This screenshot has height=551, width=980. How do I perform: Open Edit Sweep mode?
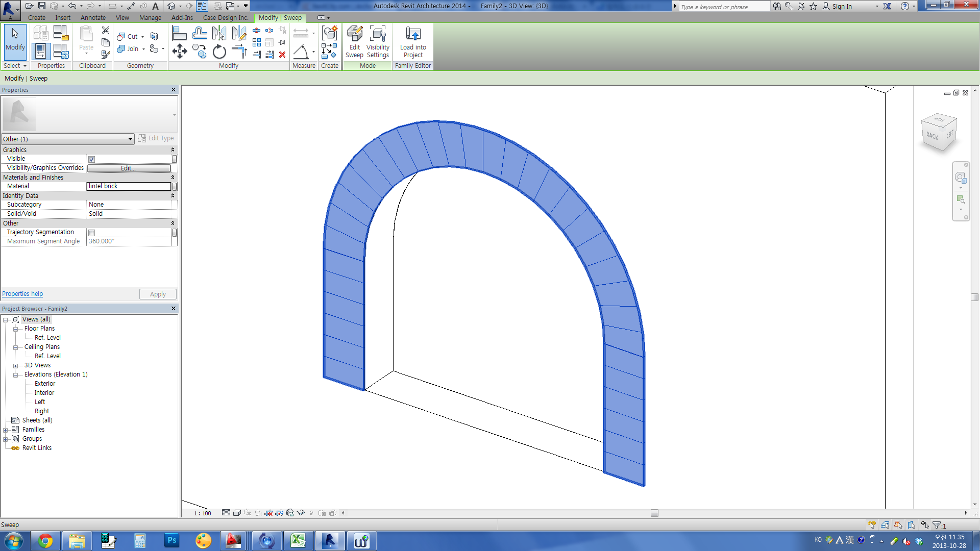click(x=354, y=42)
